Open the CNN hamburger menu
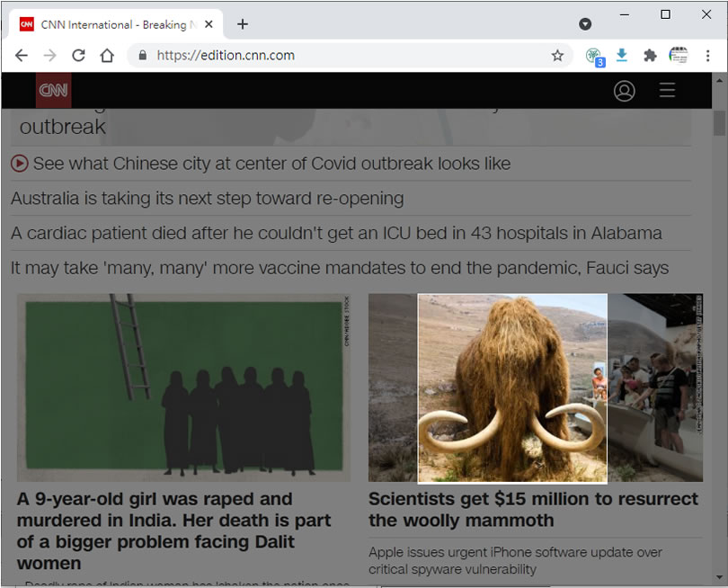This screenshot has width=728, height=588. 667,90
